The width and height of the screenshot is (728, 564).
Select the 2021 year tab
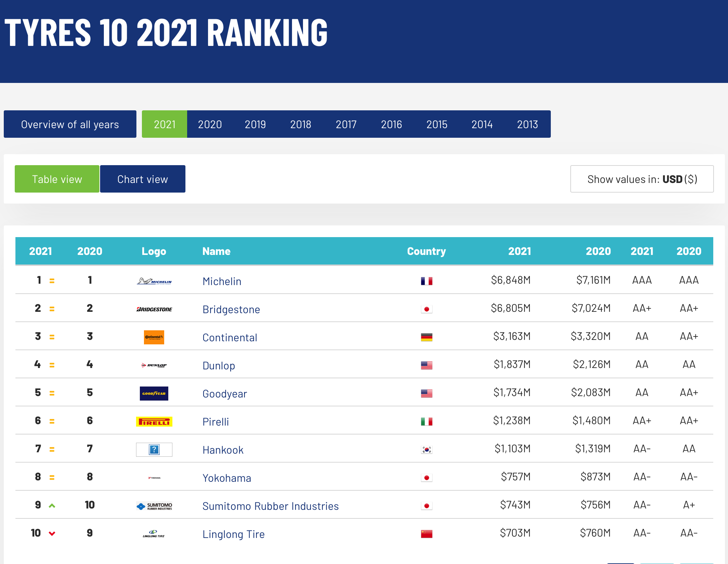coord(165,124)
